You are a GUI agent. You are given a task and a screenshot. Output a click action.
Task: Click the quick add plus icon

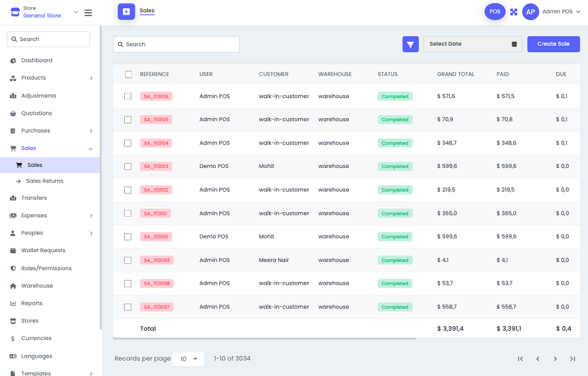pos(126,12)
